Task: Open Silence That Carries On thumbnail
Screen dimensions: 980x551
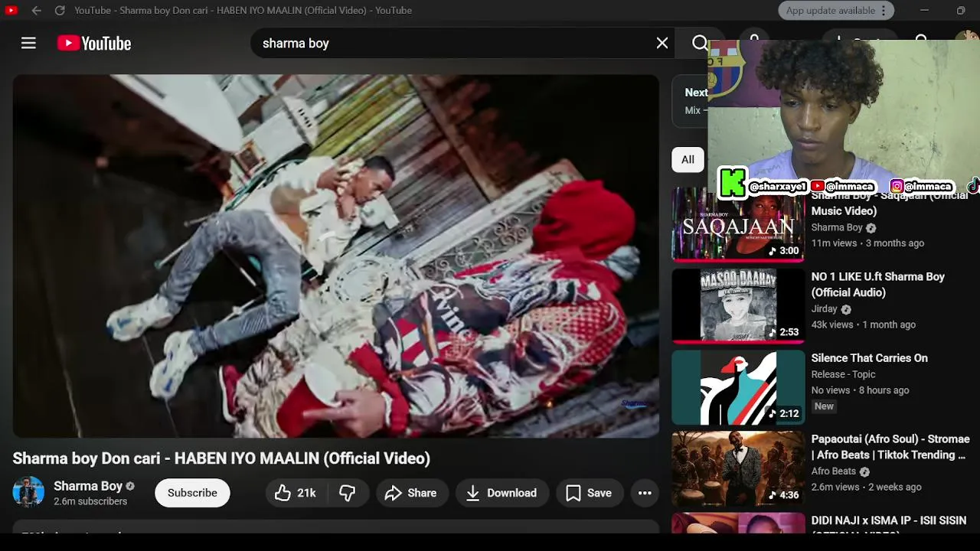Action: point(738,387)
